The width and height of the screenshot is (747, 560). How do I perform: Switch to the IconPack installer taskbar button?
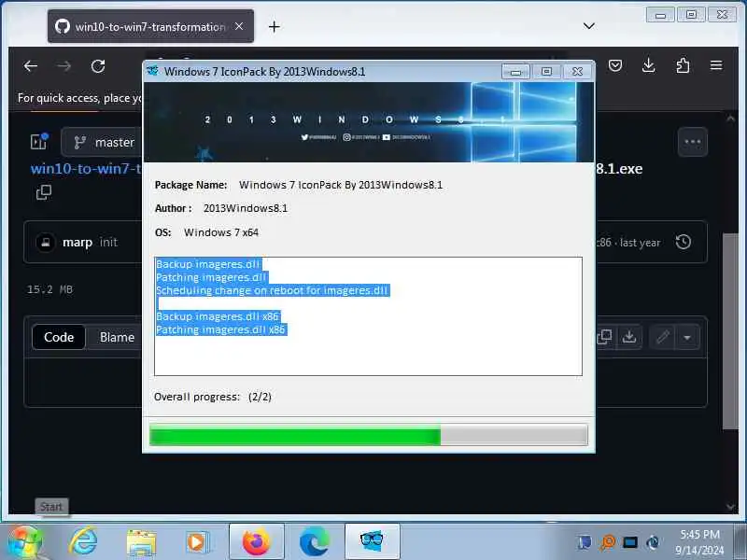[372, 541]
